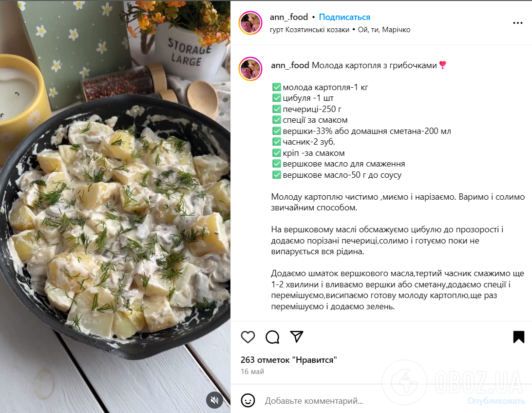
Task: Click the first ingredient check mark emoji
Action: [277, 87]
